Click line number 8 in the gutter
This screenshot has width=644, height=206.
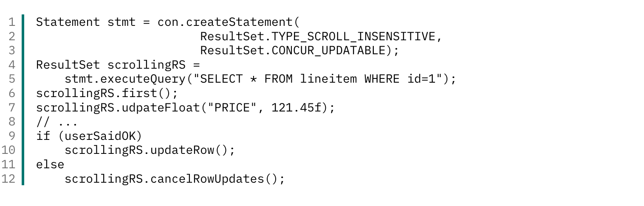(11, 122)
